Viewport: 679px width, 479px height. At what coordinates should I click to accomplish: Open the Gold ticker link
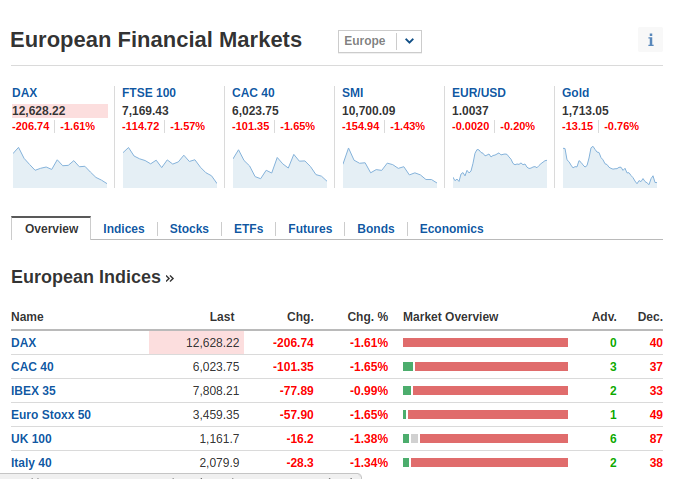(576, 93)
